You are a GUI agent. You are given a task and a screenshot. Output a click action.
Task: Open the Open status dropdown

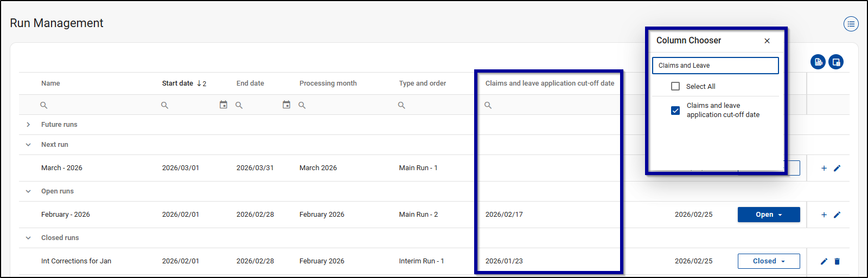click(768, 215)
